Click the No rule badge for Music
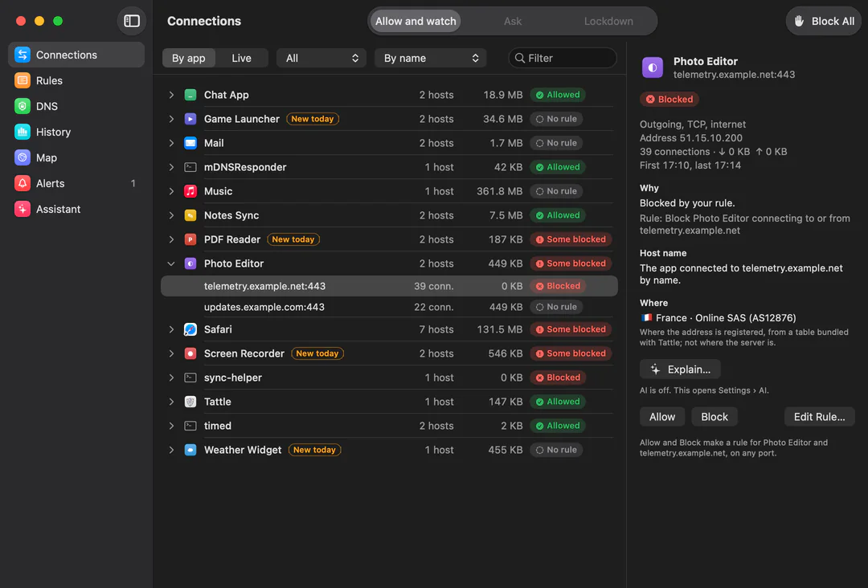Screen dimensions: 868x588 pyautogui.click(x=556, y=191)
